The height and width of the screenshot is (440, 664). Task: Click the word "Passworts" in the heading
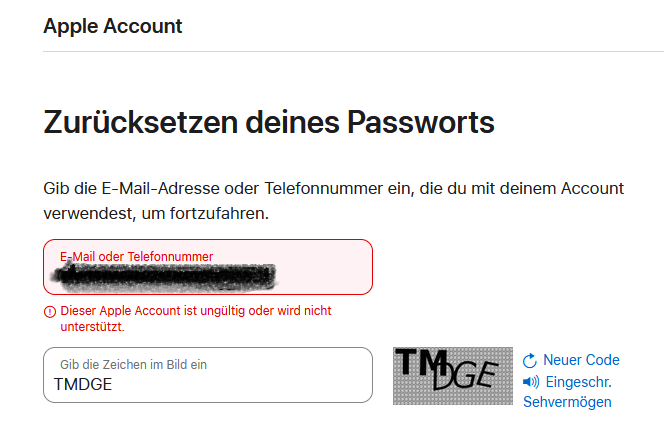[420, 122]
